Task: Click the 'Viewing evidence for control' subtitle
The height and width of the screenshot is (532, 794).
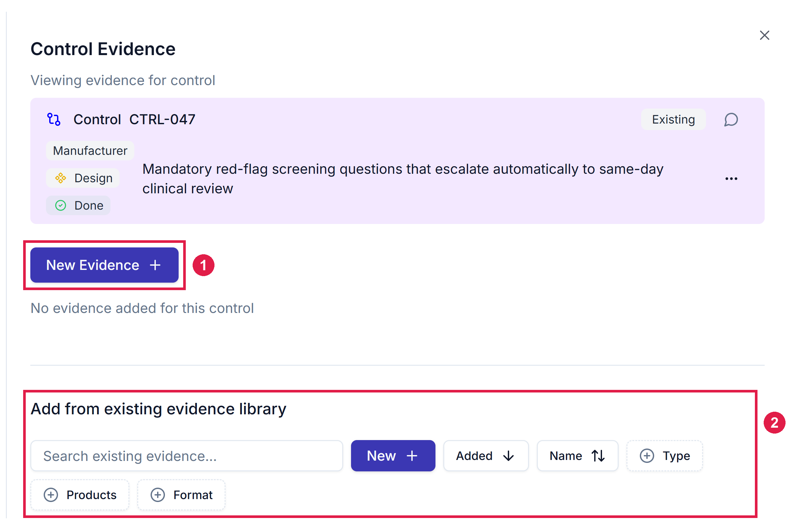Action: [123, 81]
